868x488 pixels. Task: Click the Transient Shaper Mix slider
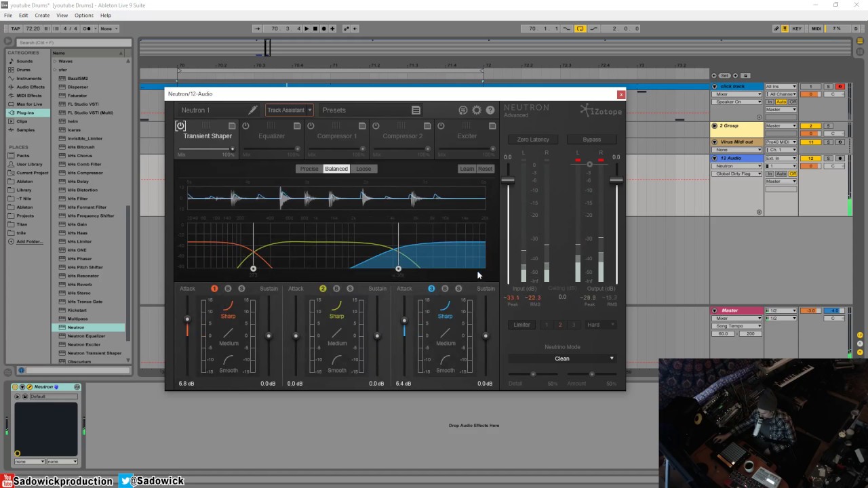206,148
